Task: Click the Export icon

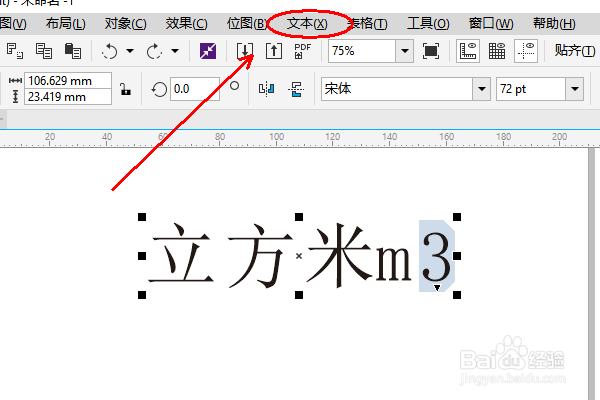Action: point(274,51)
